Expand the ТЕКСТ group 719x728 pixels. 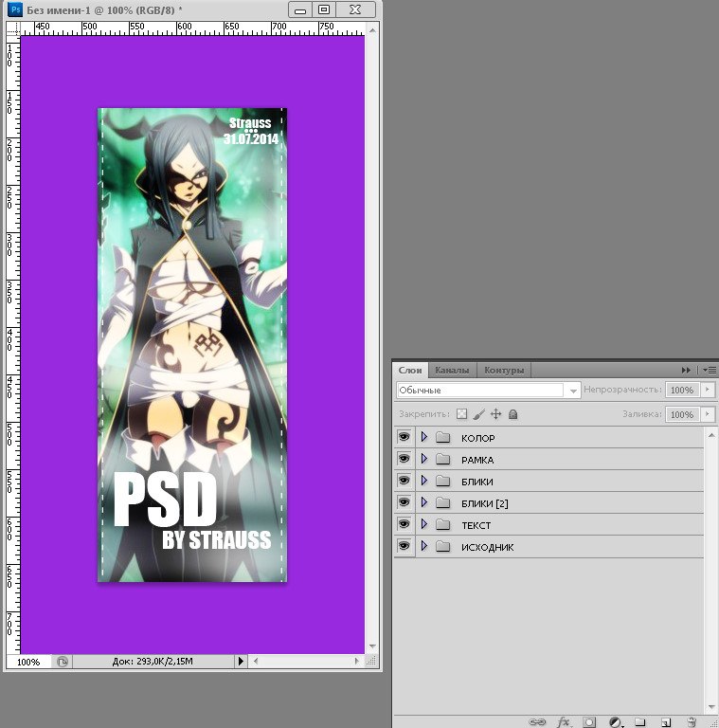(x=424, y=524)
